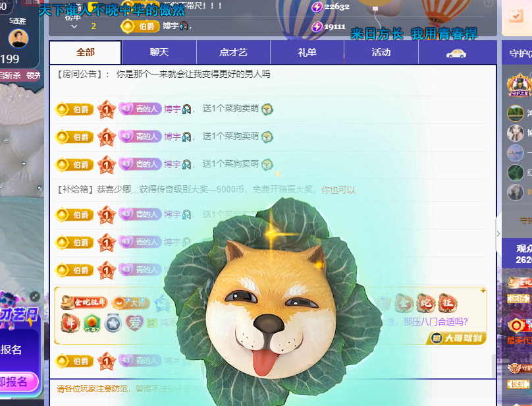Click the 守护之星 guardian badge avatar
The image size is (532, 406).
click(x=519, y=86)
